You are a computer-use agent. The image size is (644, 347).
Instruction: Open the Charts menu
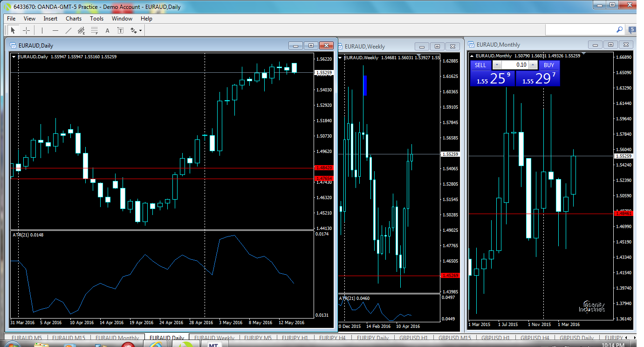click(73, 19)
